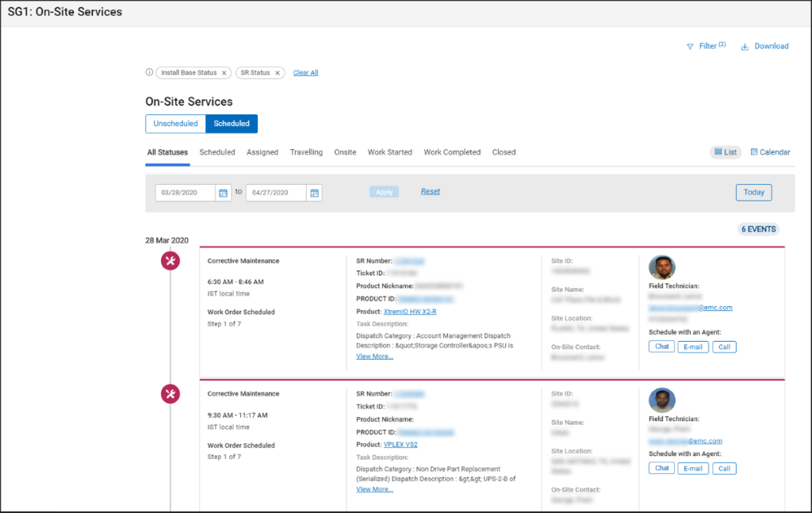Open the end date calendar picker icon

(x=312, y=192)
